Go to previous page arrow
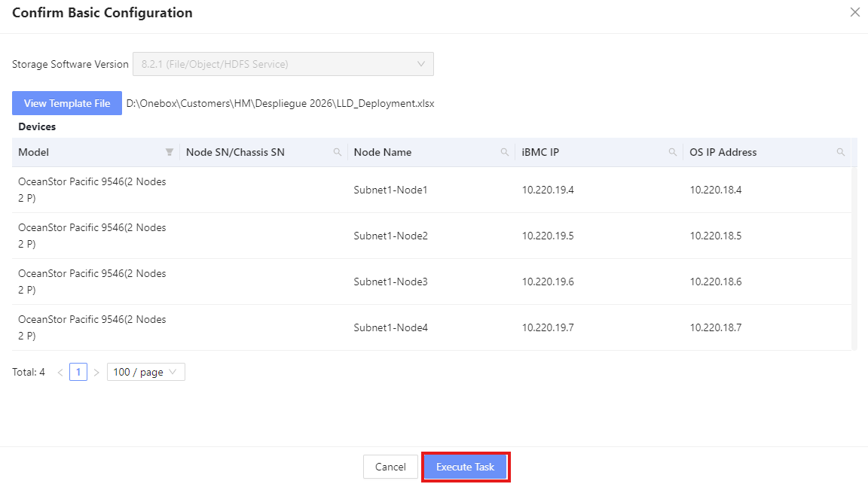Screen dimensions: 868x484 [60, 373]
